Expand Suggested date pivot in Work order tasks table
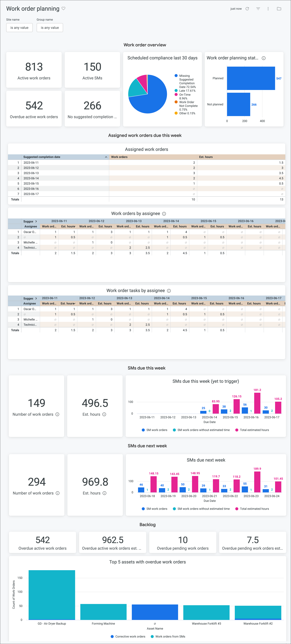The width and height of the screenshot is (291, 644). tap(36, 298)
